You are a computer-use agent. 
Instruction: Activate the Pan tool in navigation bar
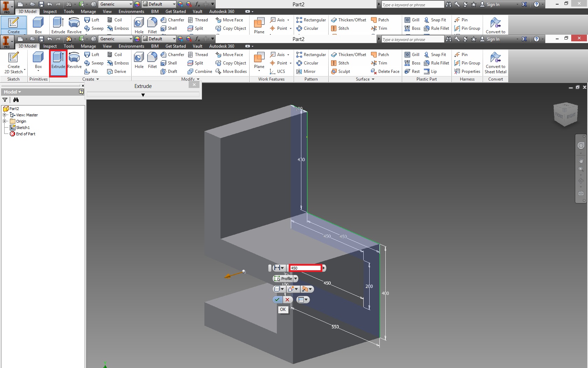coord(581,161)
